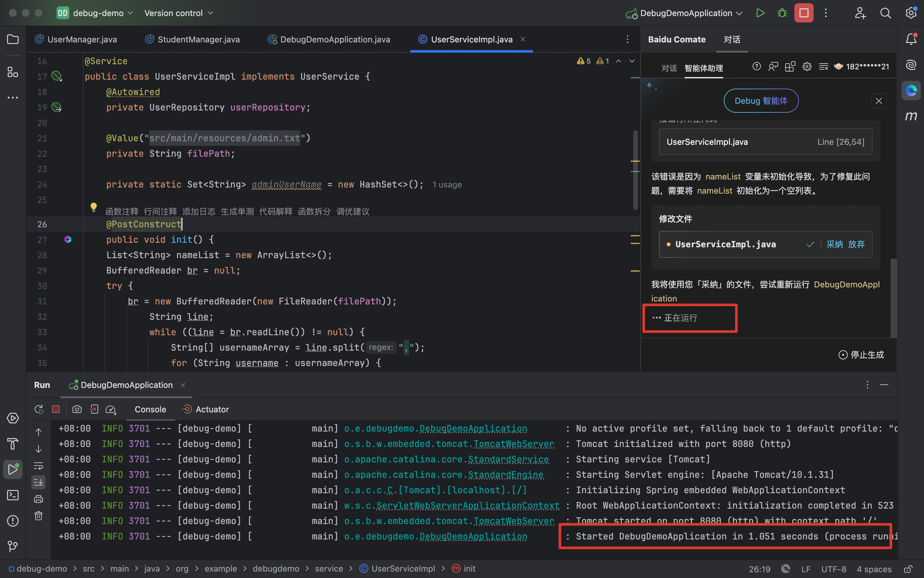Image resolution: width=924 pixels, height=578 pixels.
Task: Toggle soft-wrap in console
Action: [x=38, y=466]
